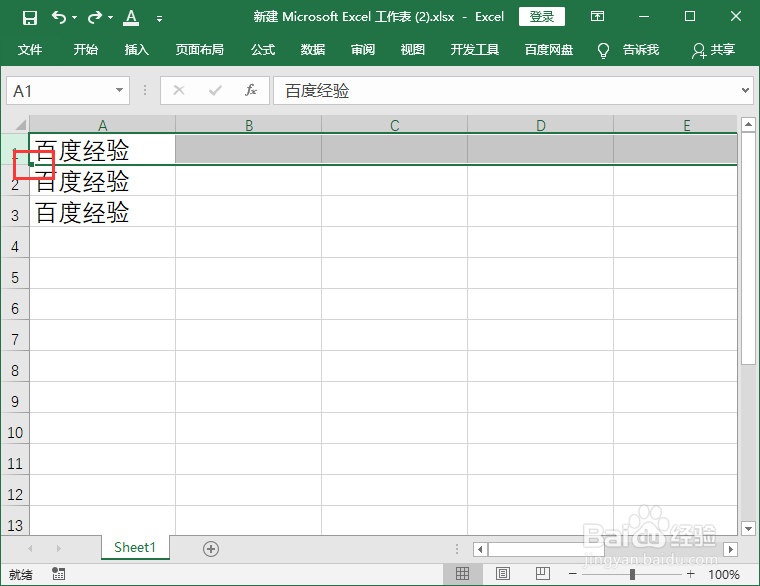Screen dimensions: 760x586
Task: Zoom out with the minus button
Action: (x=573, y=574)
